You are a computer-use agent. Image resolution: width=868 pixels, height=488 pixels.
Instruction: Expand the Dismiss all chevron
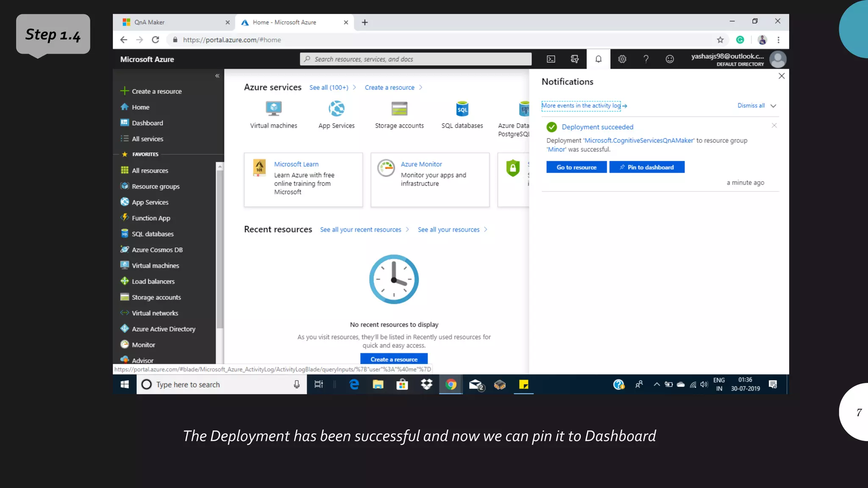[773, 106]
